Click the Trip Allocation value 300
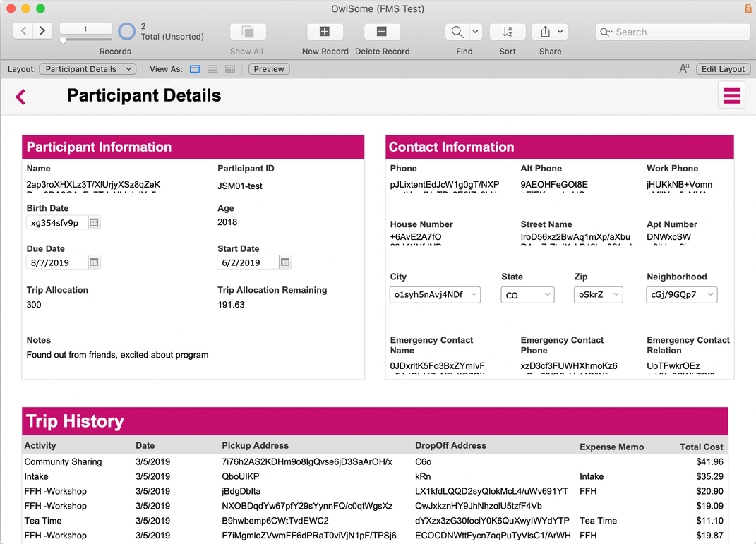This screenshot has width=756, height=544. [x=34, y=305]
